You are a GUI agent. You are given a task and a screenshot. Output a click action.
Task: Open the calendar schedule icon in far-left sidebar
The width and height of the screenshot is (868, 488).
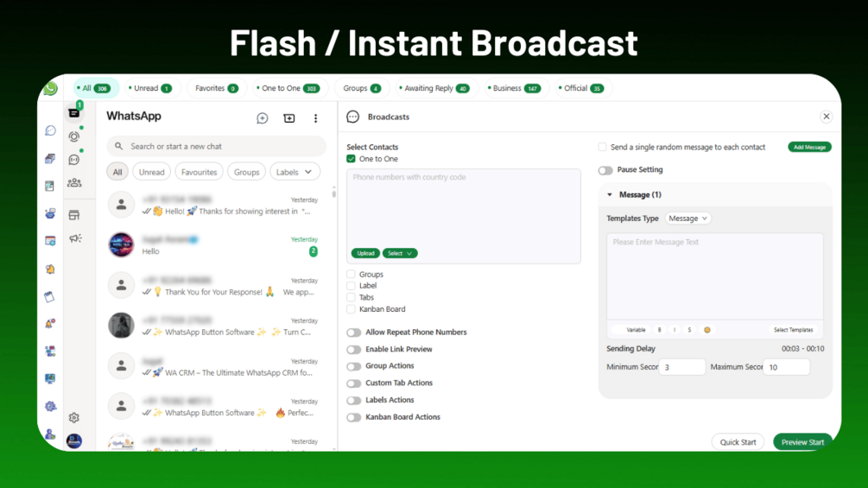click(50, 241)
